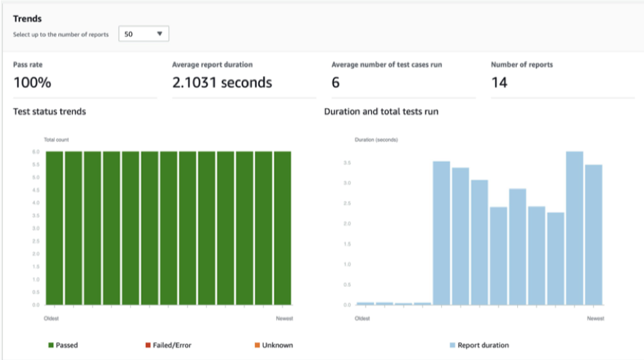This screenshot has width=644, height=360.
Task: Open the number of reports dropdown showing 50
Action: (143, 34)
